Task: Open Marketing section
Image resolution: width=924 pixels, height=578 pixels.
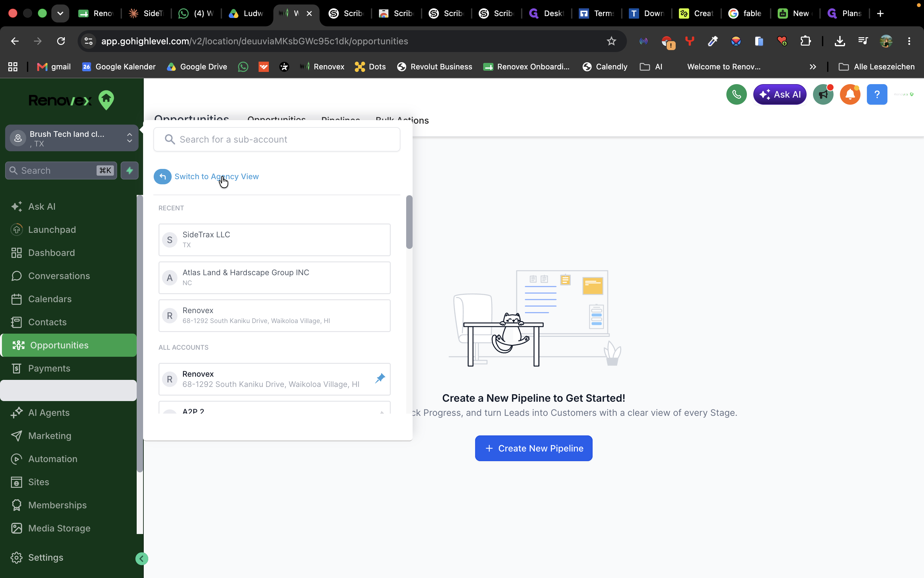Action: [69, 436]
